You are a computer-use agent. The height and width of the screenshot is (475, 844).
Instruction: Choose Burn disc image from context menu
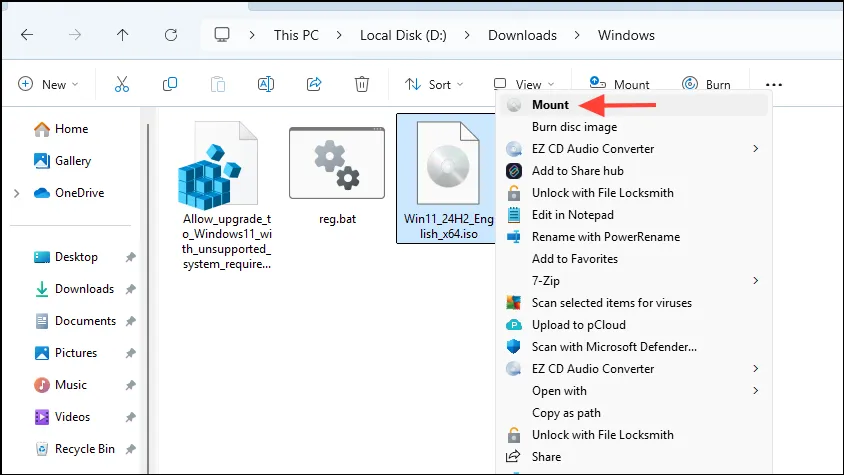click(634, 127)
